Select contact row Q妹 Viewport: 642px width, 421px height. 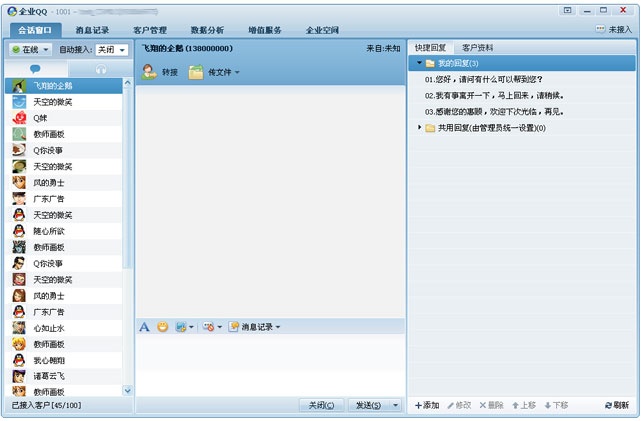63,118
